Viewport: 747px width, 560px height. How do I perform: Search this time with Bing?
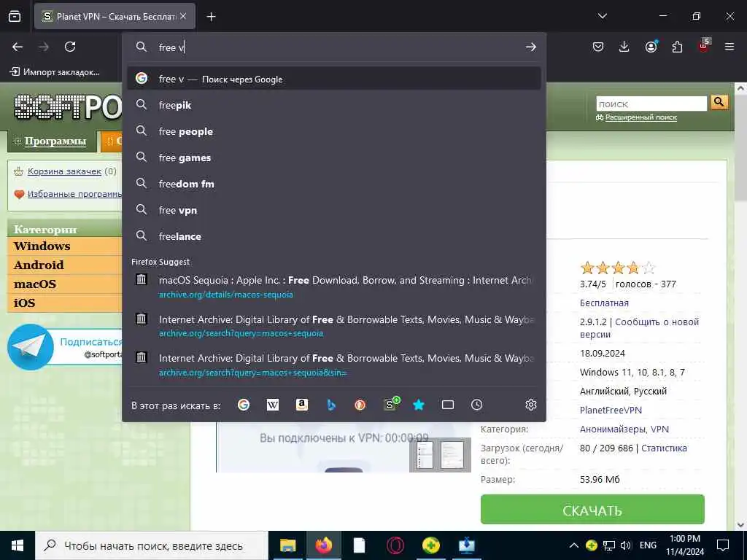pyautogui.click(x=331, y=405)
